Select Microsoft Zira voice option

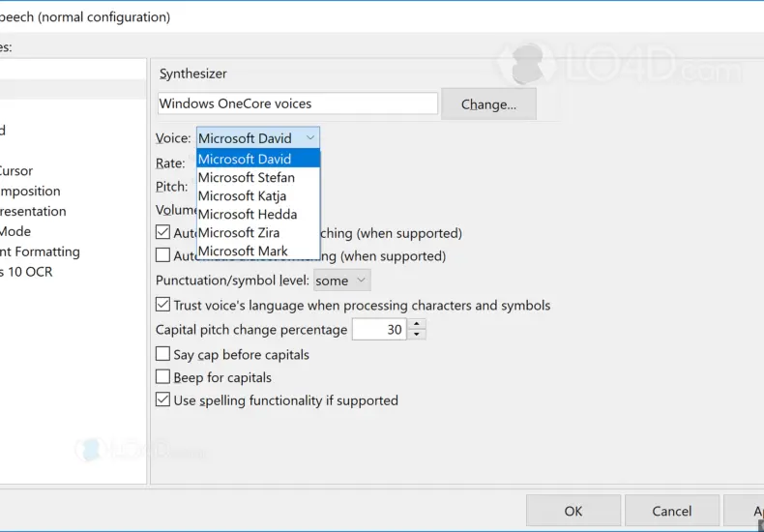tap(258, 233)
